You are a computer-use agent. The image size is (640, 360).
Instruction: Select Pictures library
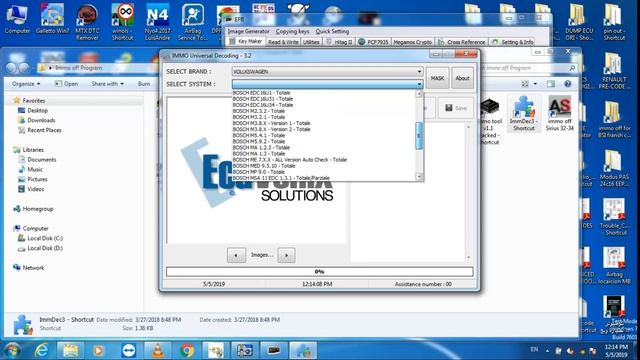[33, 179]
